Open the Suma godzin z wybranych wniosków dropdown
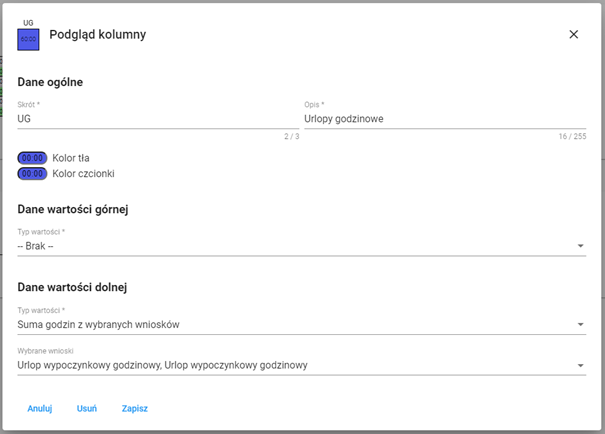The width and height of the screenshot is (605, 434). point(301,324)
